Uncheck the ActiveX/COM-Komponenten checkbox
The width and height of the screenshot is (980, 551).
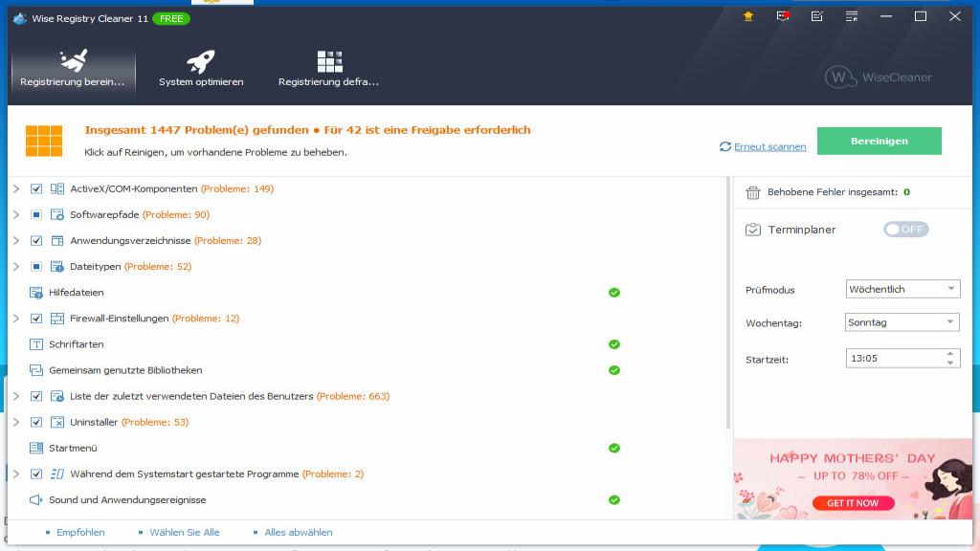pyautogui.click(x=36, y=188)
